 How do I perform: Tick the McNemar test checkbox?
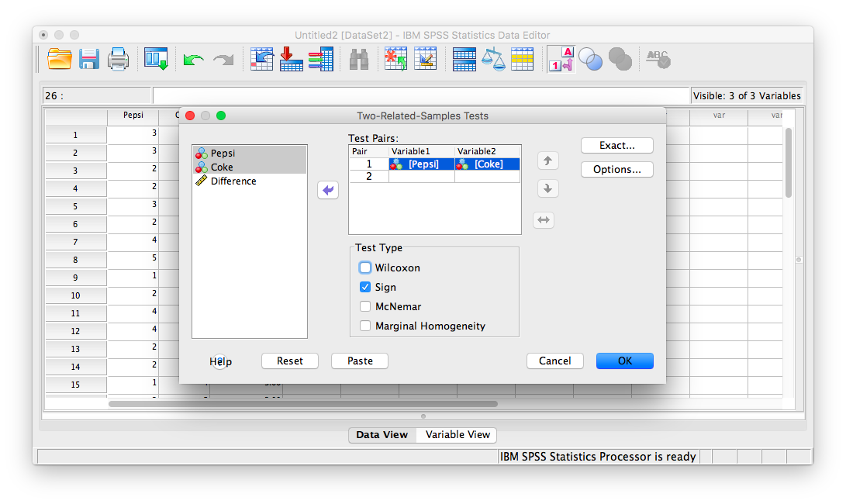tap(365, 306)
